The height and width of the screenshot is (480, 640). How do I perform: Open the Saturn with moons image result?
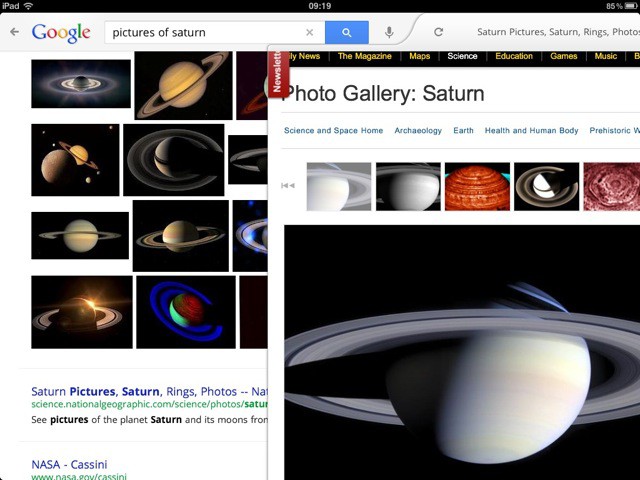click(x=75, y=160)
